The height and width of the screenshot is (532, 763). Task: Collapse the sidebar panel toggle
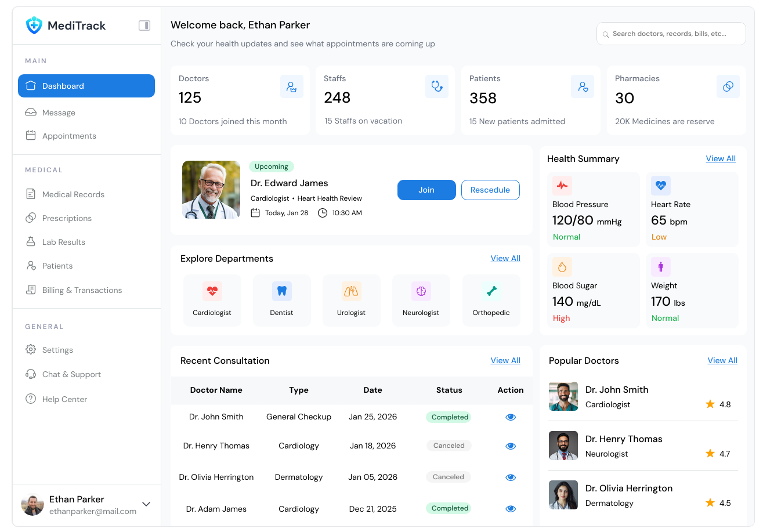144,26
